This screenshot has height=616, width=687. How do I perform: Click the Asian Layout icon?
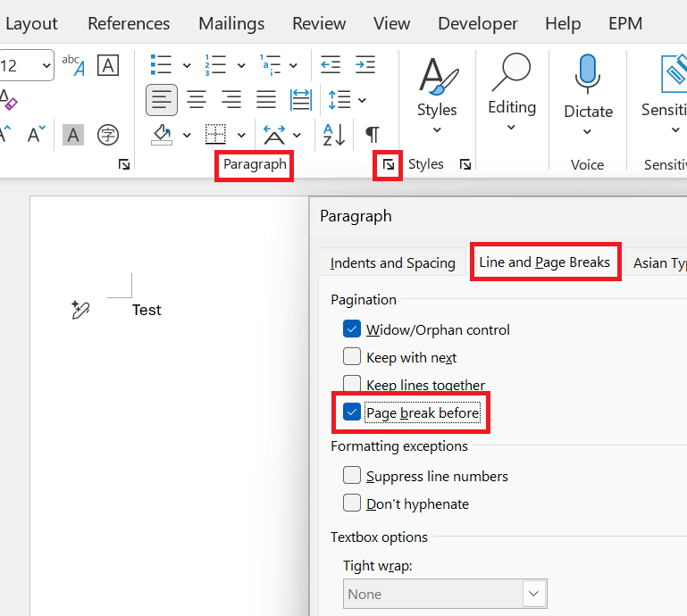(274, 135)
